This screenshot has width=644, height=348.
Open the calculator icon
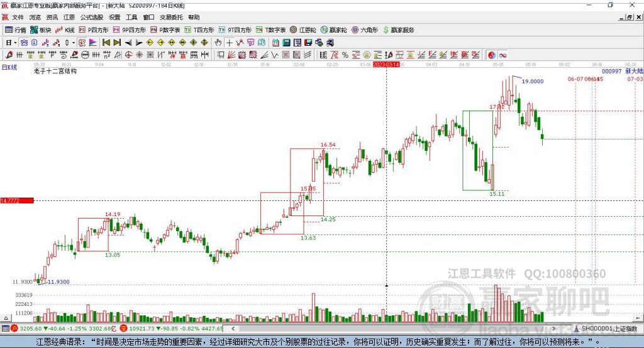point(286,42)
